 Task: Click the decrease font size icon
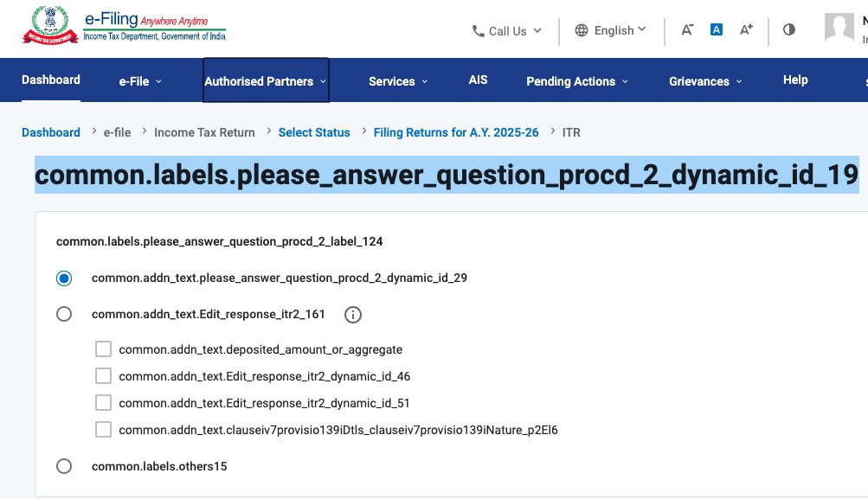tap(686, 29)
